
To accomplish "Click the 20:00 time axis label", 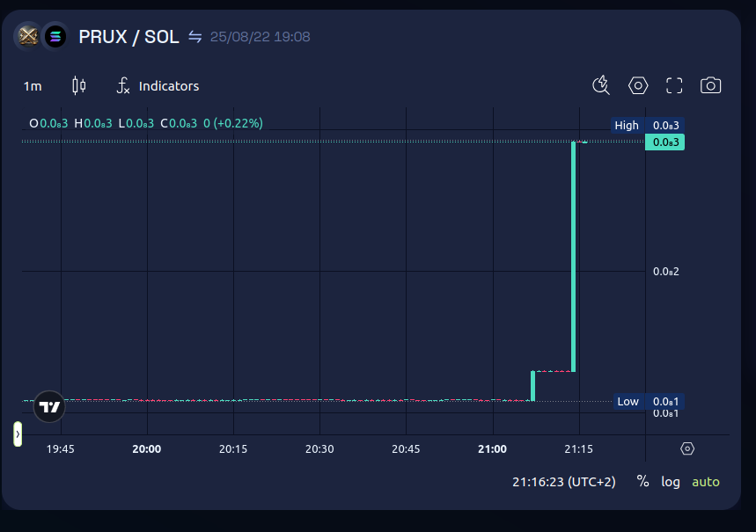I will 147,449.
